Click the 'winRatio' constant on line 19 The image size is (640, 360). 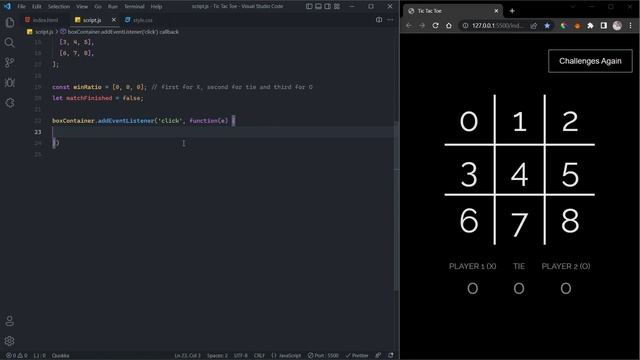[x=87, y=87]
